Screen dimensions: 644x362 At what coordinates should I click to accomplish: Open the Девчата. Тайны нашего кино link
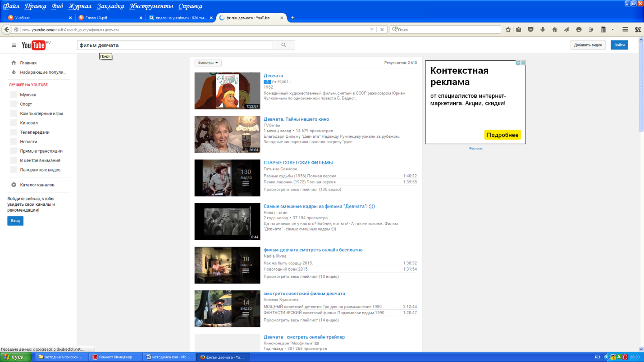coord(296,119)
